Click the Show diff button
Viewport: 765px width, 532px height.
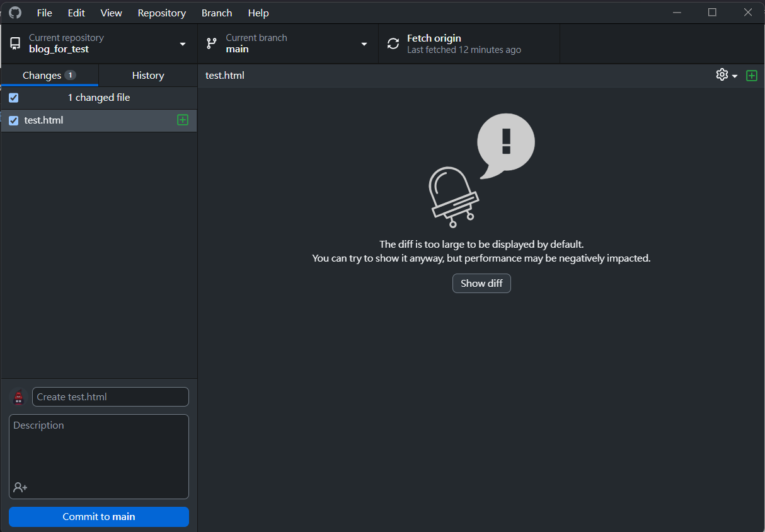[x=481, y=284]
